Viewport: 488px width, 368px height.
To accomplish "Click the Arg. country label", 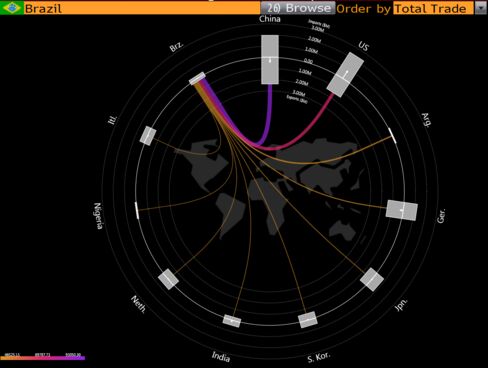I will pos(426,120).
